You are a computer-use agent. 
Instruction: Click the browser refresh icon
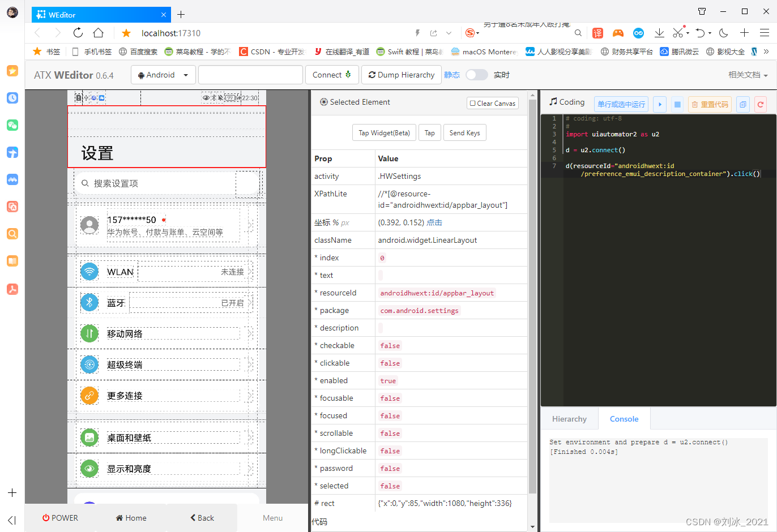78,33
